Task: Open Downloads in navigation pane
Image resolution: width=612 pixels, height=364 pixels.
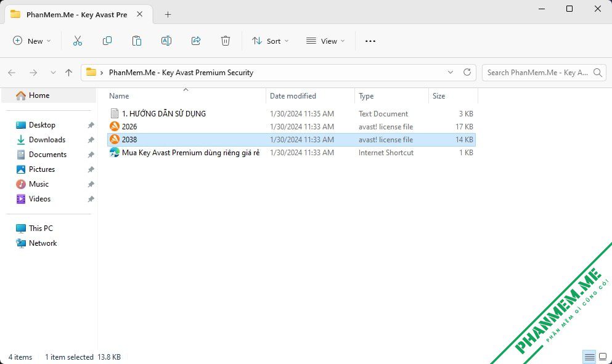Action: coord(47,140)
